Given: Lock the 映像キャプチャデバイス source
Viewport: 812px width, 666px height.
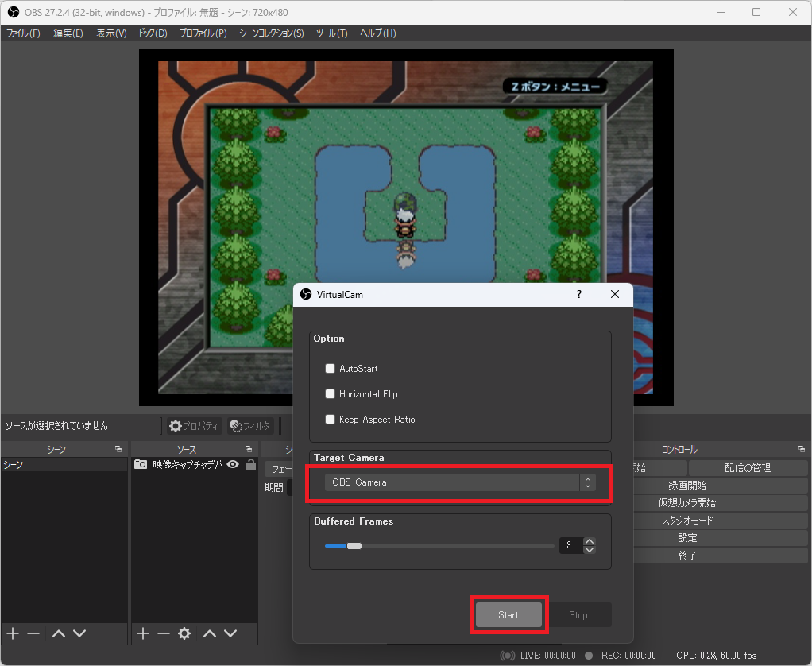Looking at the screenshot, I should click(250, 463).
